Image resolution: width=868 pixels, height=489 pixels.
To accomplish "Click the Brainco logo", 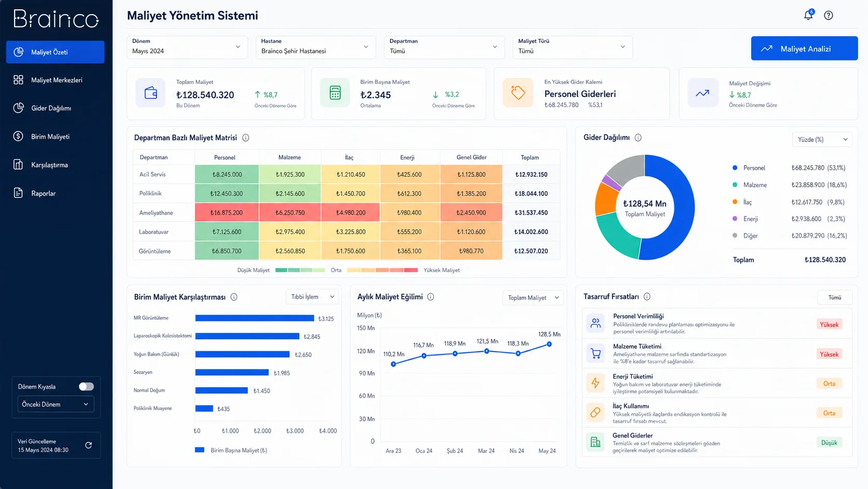I will [x=56, y=19].
